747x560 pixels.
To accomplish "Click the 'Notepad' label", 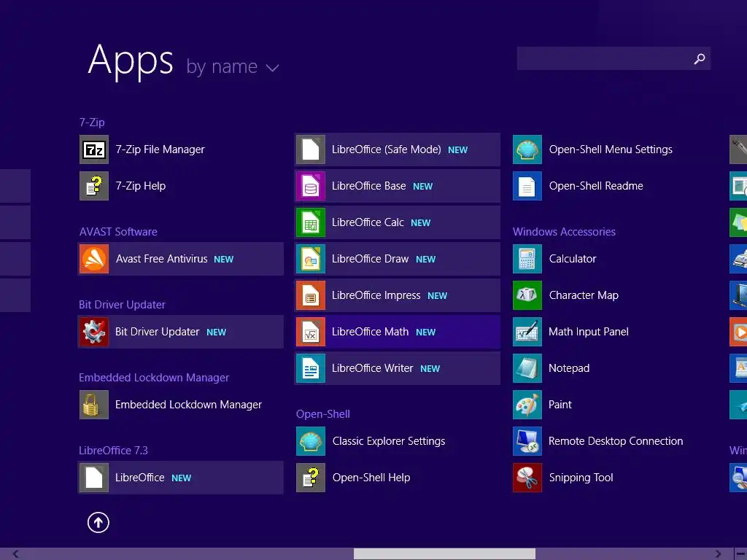I will point(569,368).
